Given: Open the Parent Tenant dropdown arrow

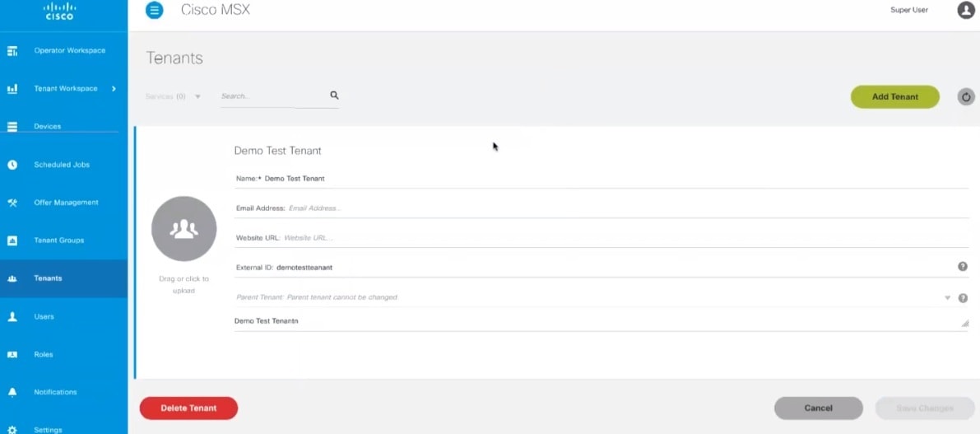Looking at the screenshot, I should coord(948,298).
